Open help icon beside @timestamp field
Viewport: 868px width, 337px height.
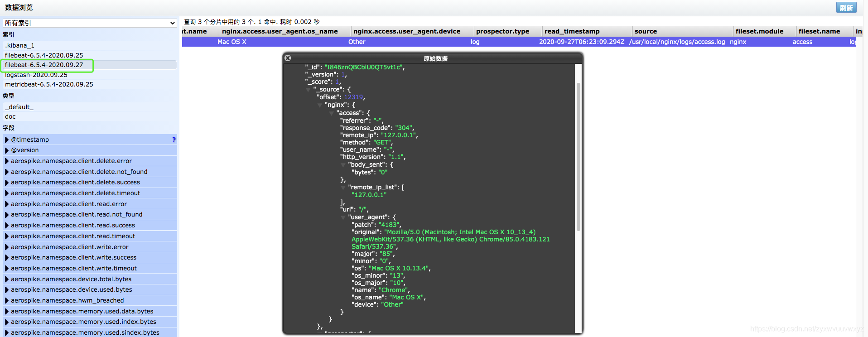click(x=174, y=140)
